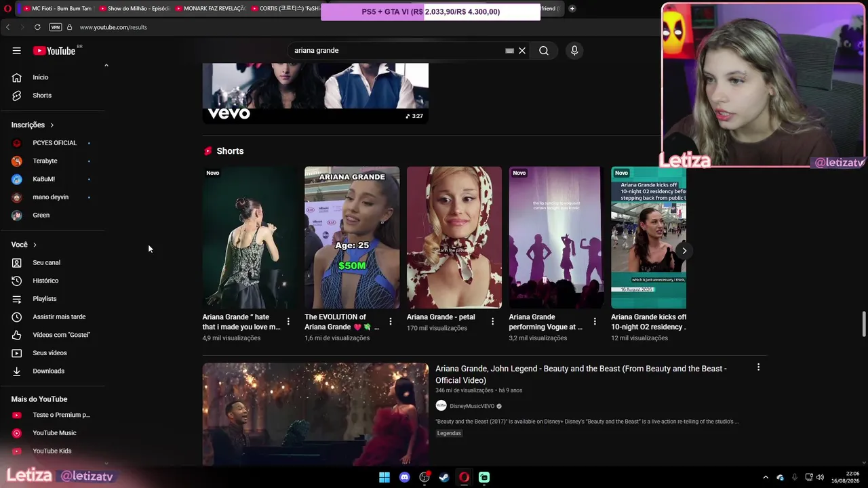Open the vevo video thumbnail with 3:27 duration
Image resolution: width=868 pixels, height=488 pixels.
[315, 94]
